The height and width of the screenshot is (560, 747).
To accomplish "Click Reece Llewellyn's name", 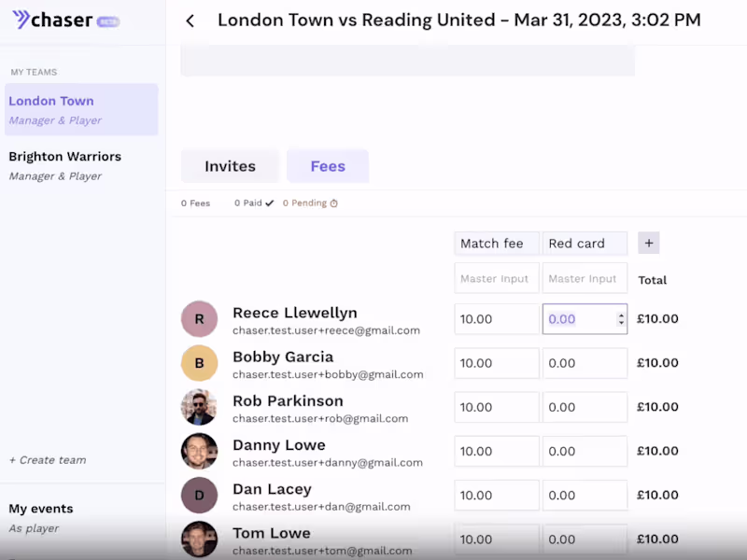I will (x=295, y=313).
